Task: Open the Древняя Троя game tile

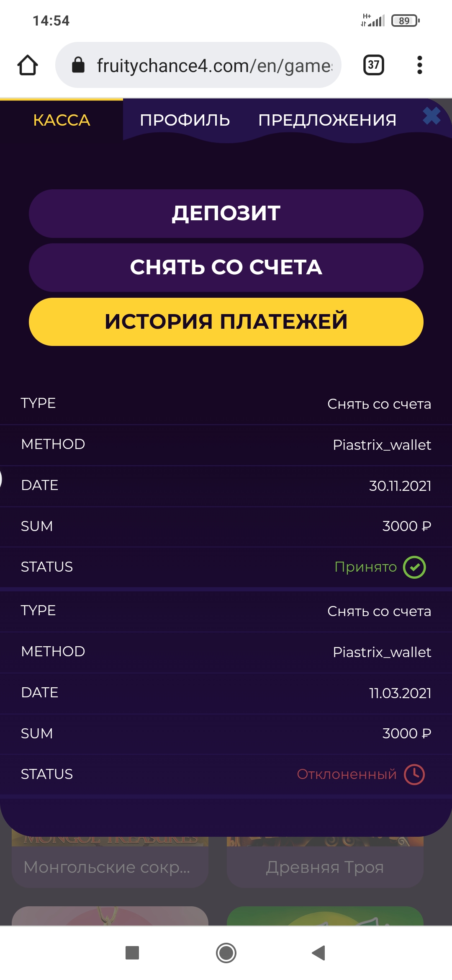Action: tap(325, 866)
